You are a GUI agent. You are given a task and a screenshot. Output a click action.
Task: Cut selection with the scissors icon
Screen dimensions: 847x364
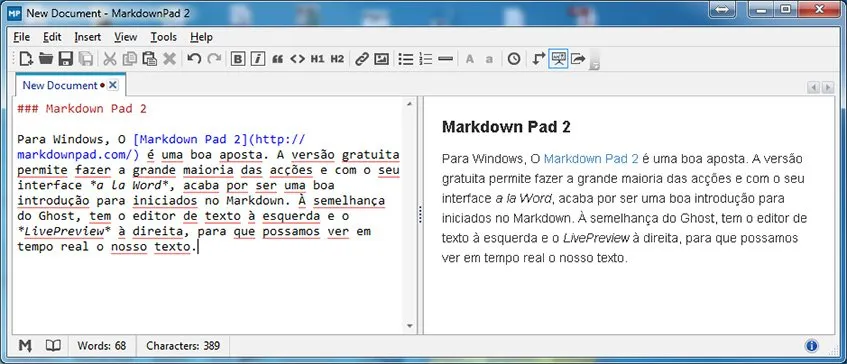tap(110, 59)
